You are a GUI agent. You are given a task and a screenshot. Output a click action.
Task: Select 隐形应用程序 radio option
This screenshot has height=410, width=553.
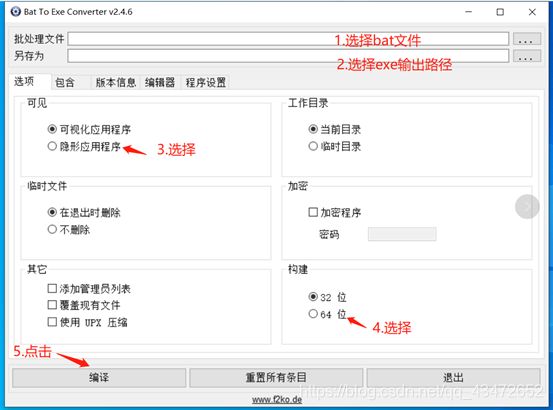[84, 146]
